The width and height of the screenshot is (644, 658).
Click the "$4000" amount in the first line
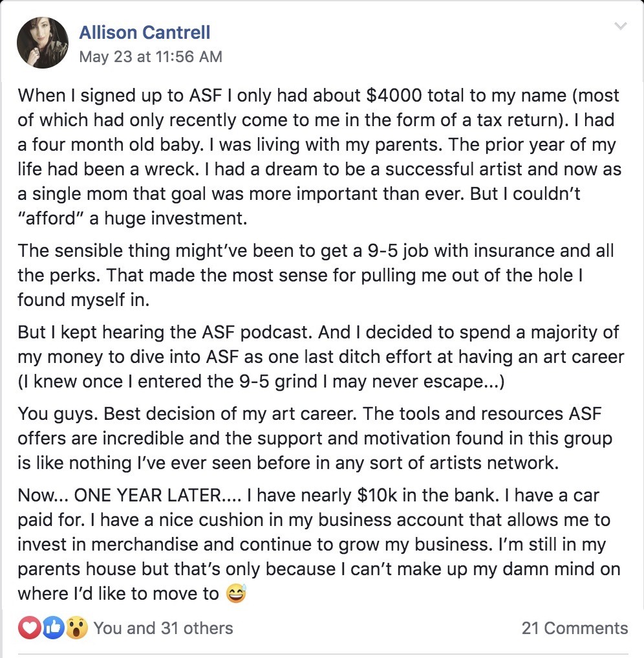click(393, 96)
